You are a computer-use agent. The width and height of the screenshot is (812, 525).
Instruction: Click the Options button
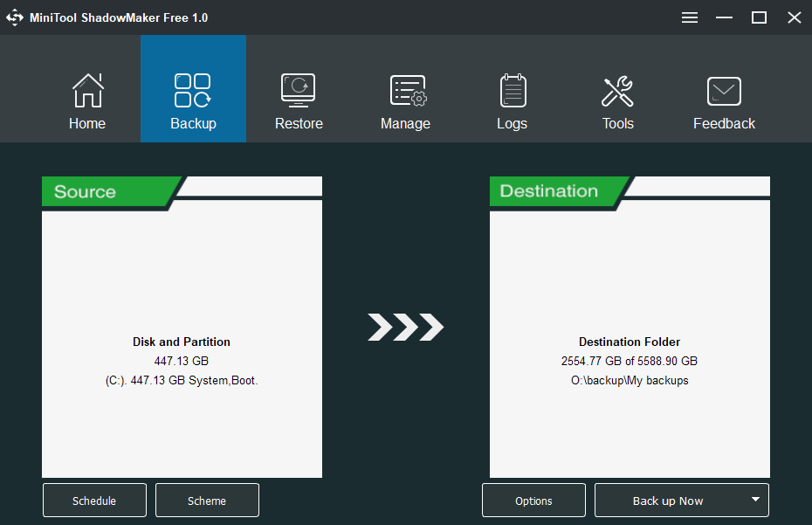click(x=533, y=501)
